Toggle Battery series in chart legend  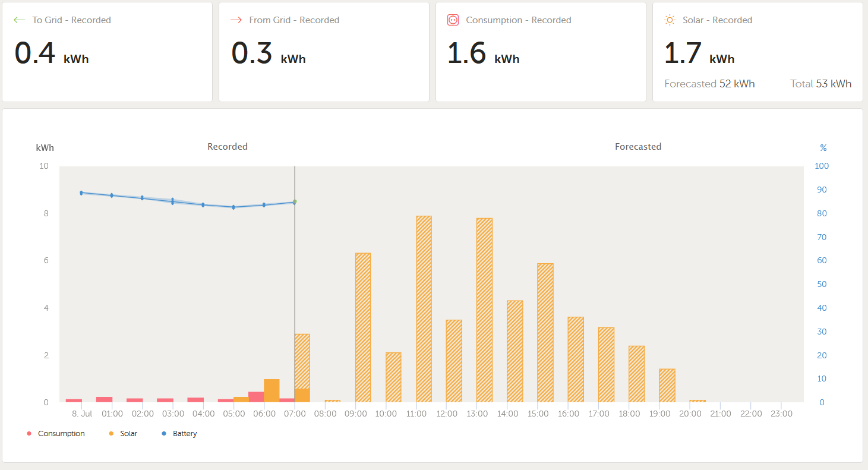[179, 434]
